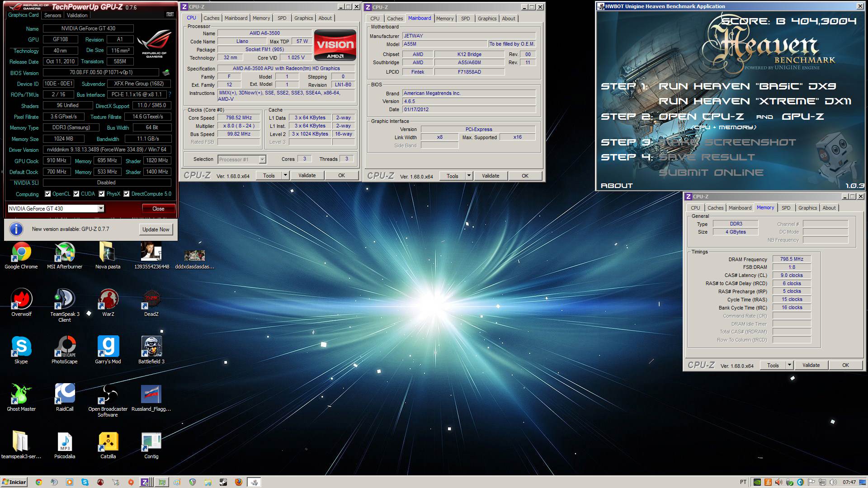Image resolution: width=868 pixels, height=488 pixels.
Task: Open Google Chrome desktop shortcut
Action: click(x=21, y=255)
